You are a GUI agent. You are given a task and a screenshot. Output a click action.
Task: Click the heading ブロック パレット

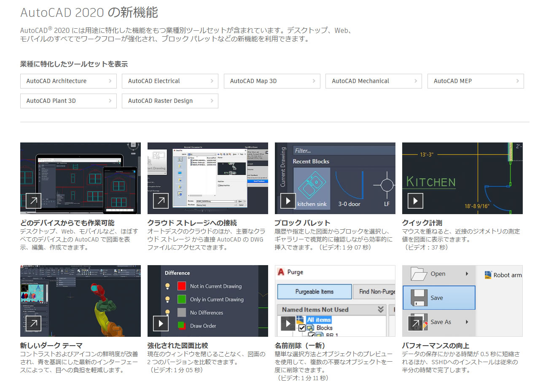pos(302,223)
